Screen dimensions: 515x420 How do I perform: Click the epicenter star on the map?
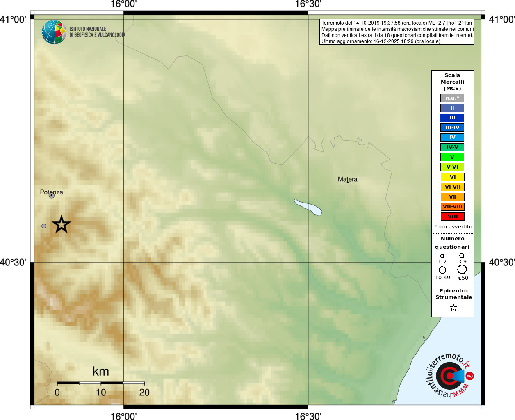tap(62, 224)
